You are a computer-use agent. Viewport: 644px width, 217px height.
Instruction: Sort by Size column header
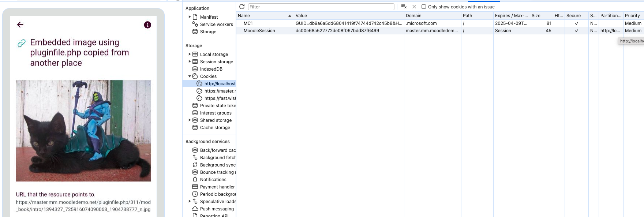pyautogui.click(x=542, y=16)
